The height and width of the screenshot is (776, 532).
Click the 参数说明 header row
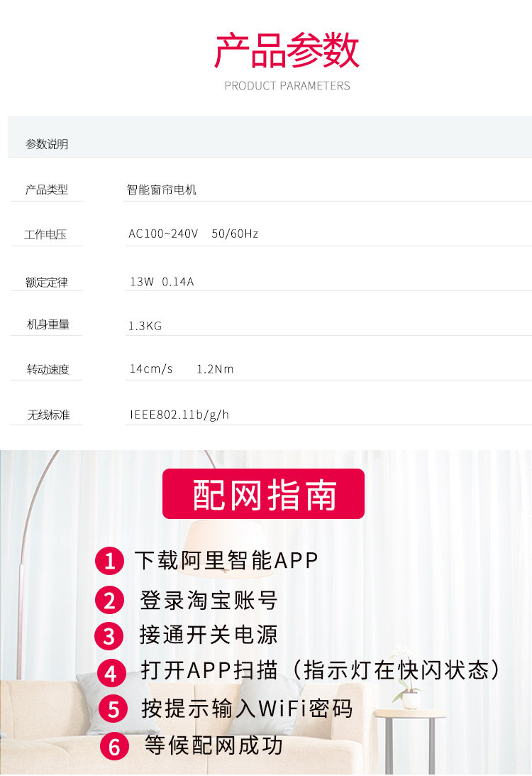tap(270, 137)
